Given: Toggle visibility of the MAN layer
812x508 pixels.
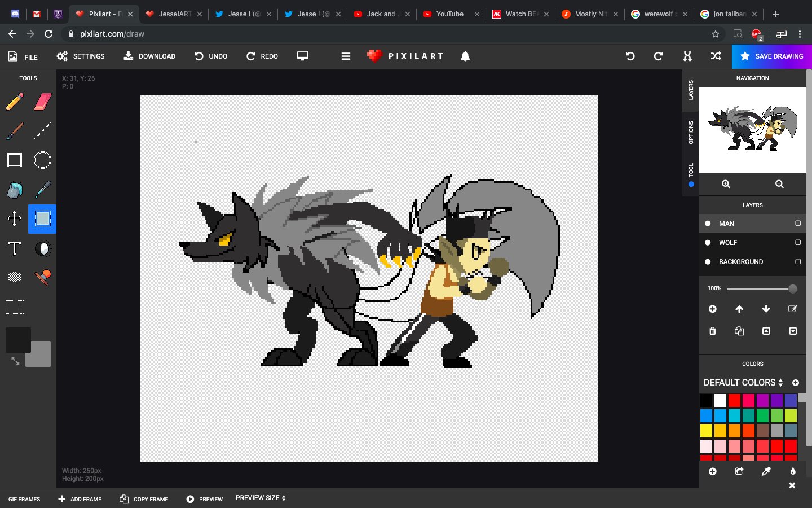Looking at the screenshot, I should [x=708, y=224].
